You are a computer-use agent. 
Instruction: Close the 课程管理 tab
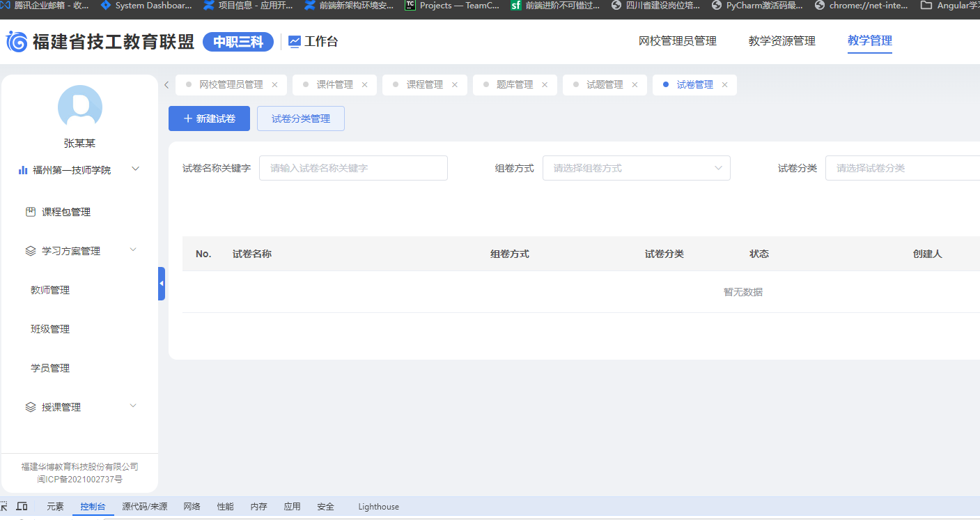click(x=455, y=85)
